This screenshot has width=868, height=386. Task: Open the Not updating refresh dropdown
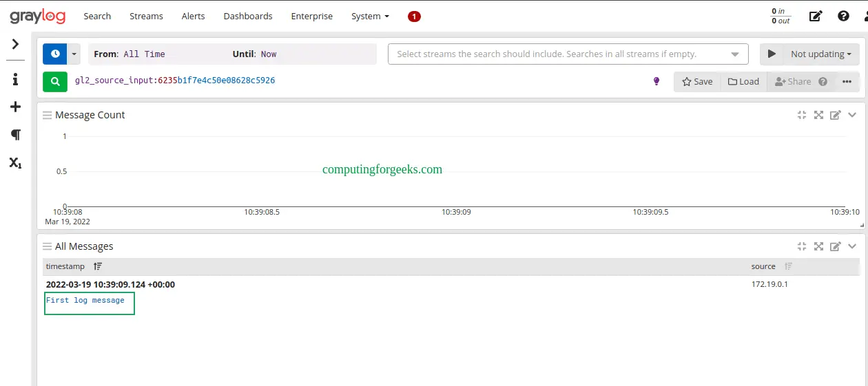820,54
